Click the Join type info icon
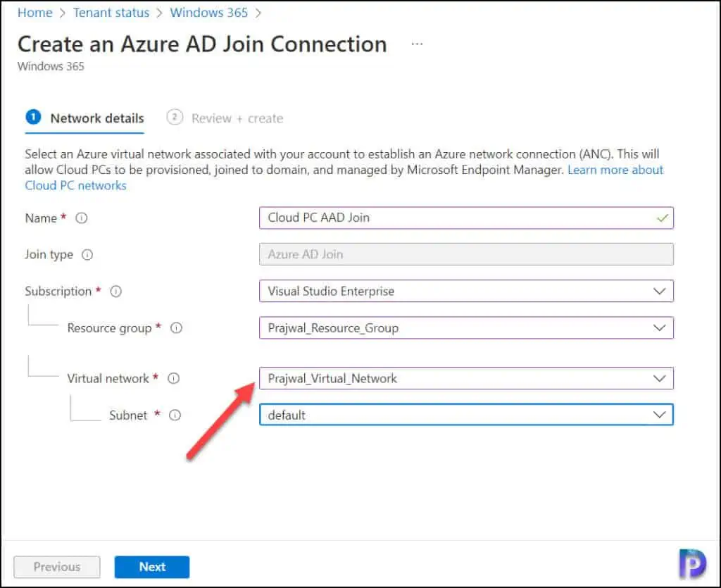 pyautogui.click(x=87, y=255)
